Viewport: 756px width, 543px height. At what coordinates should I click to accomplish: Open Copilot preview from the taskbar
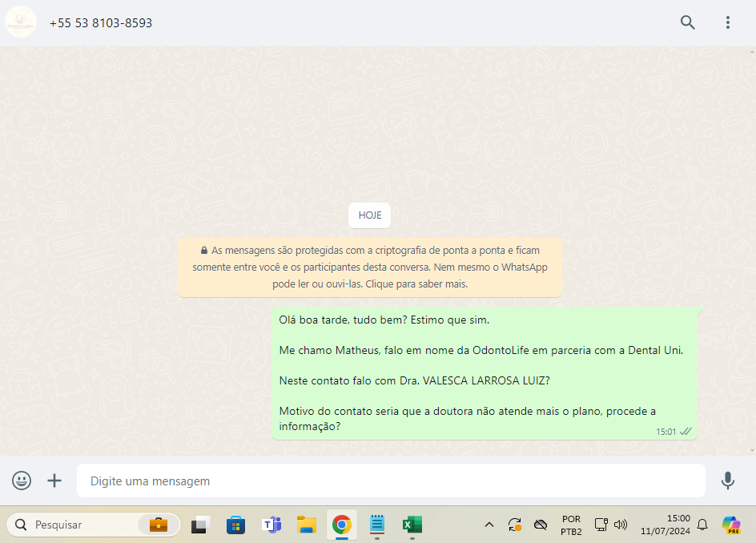click(731, 525)
